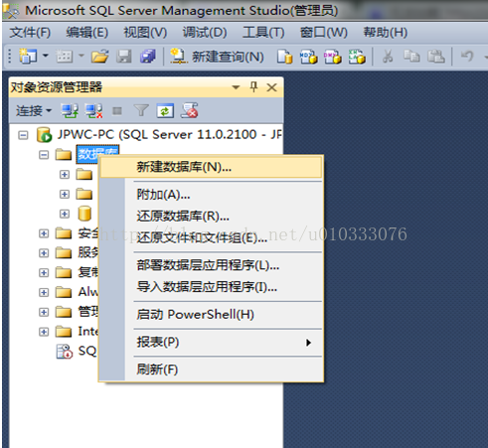Click the MDX query icon
This screenshot has height=448, width=488.
click(x=308, y=57)
